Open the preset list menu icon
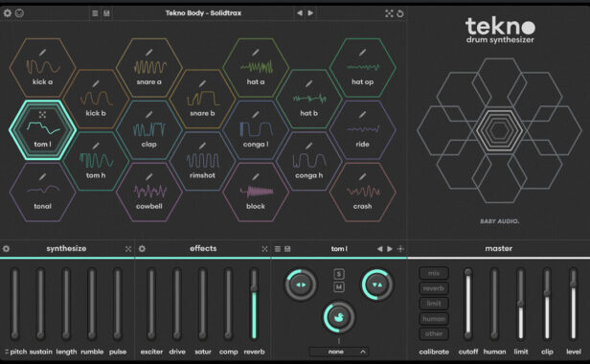 tap(95, 13)
